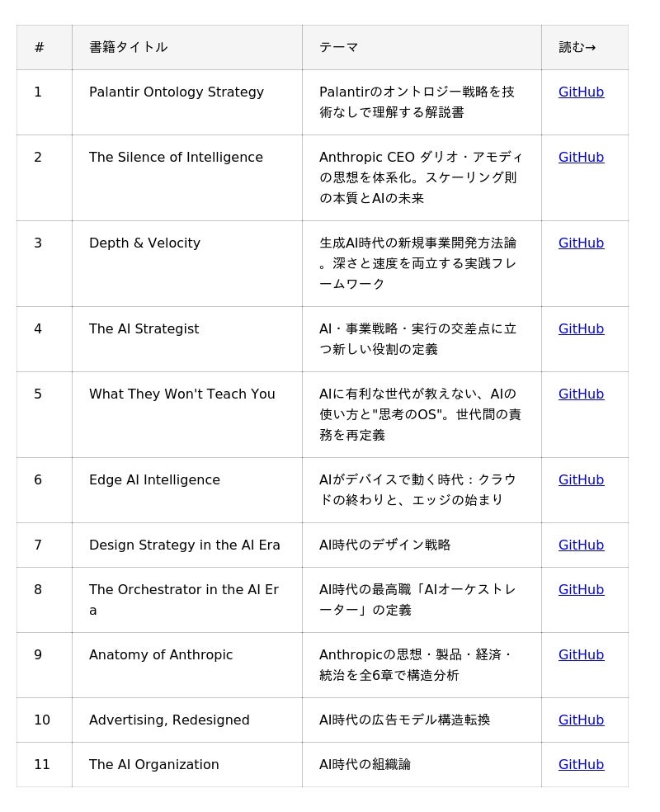This screenshot has height=812, width=660.
Task: Open GitHub link for Design Strategy in the AI Era
Action: click(581, 545)
